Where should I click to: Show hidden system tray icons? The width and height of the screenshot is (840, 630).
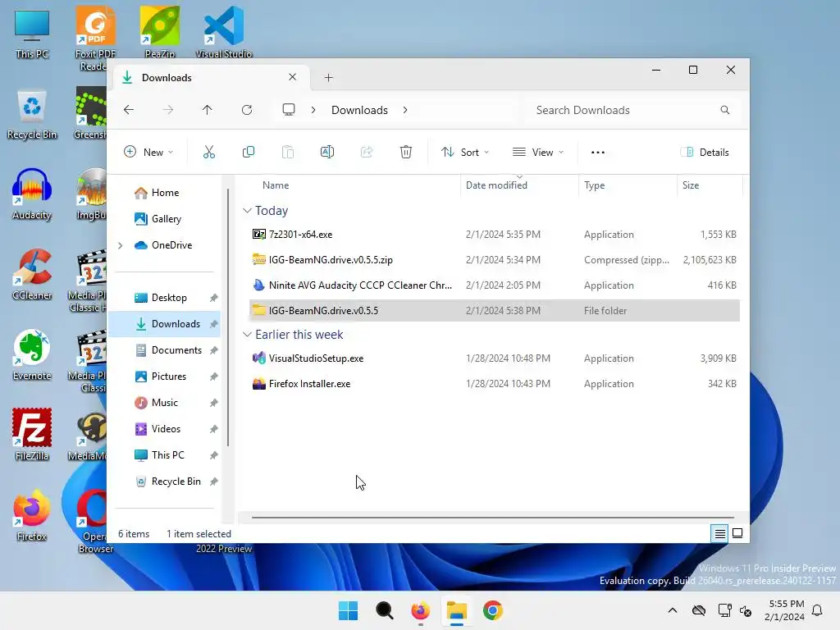point(673,610)
